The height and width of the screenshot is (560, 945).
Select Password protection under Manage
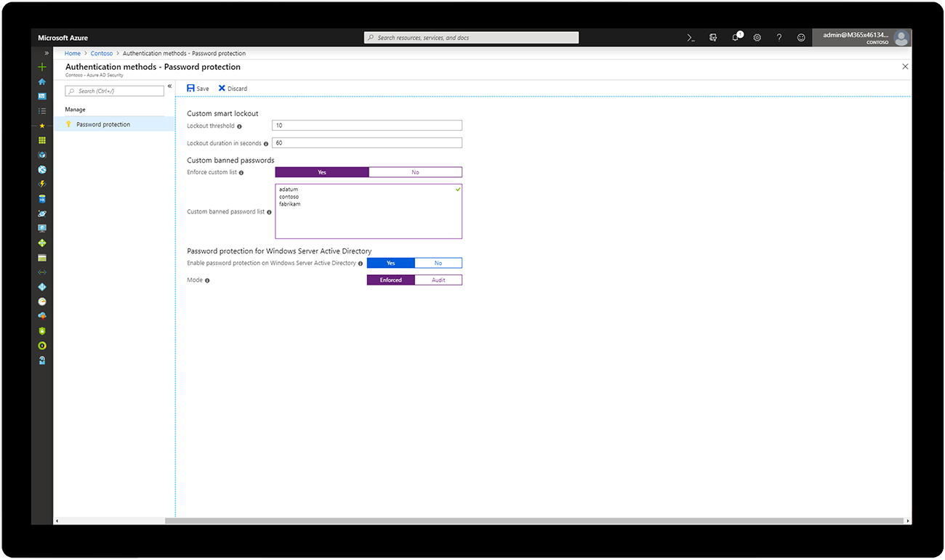coord(102,123)
